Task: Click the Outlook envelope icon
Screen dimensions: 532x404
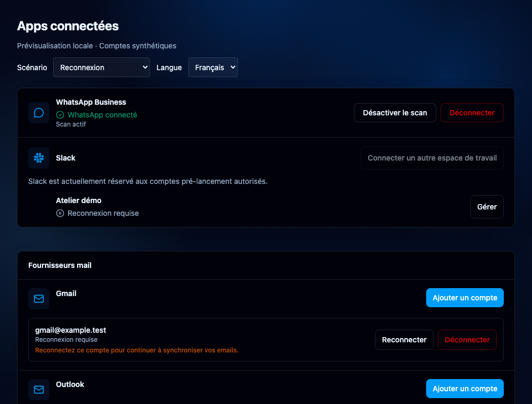Action: coord(39,390)
